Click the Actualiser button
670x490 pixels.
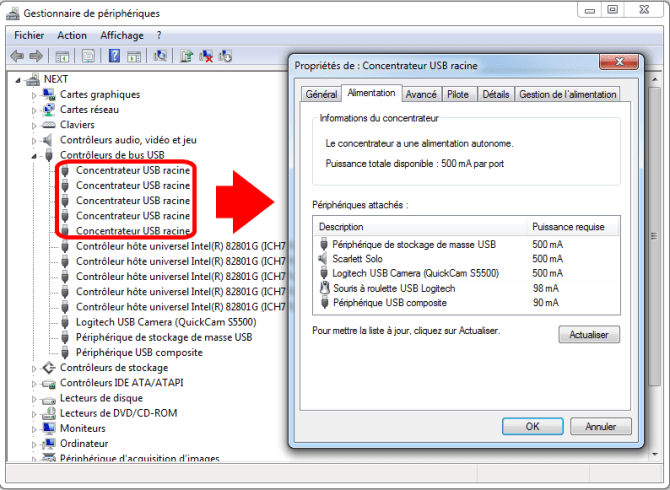589,334
